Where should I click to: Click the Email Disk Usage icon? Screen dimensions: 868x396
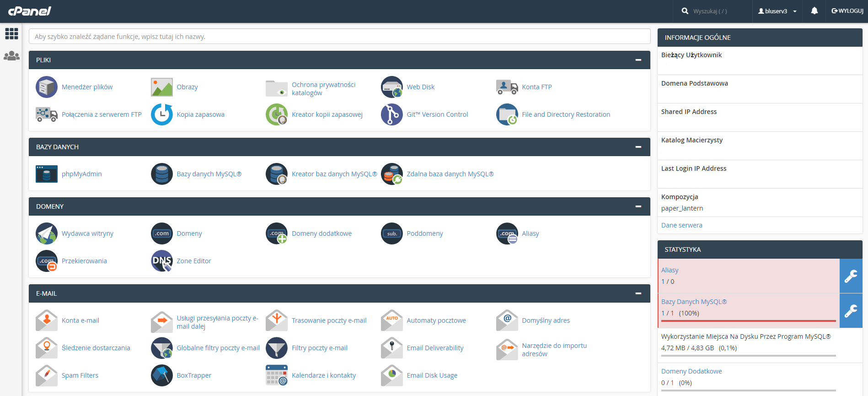click(x=392, y=375)
